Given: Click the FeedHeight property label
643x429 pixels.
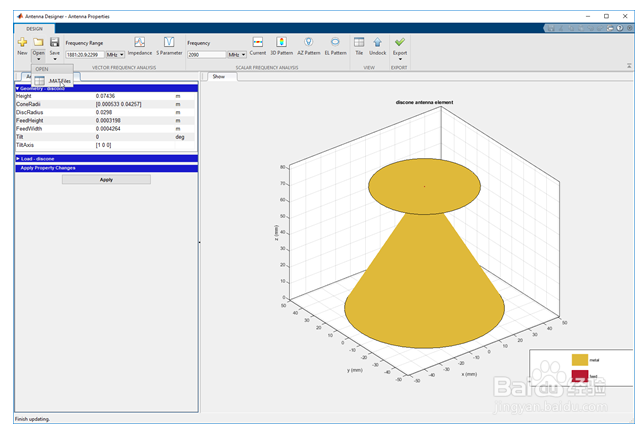Looking at the screenshot, I should (30, 121).
